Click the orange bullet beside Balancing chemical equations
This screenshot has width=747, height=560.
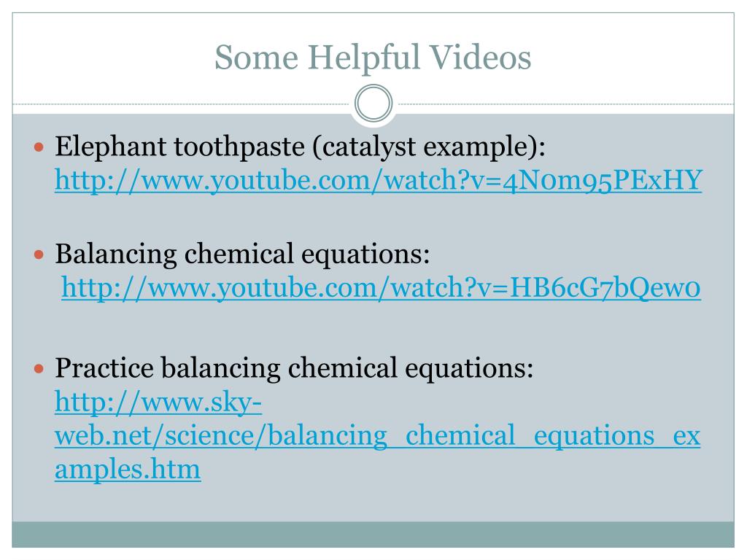click(x=39, y=254)
